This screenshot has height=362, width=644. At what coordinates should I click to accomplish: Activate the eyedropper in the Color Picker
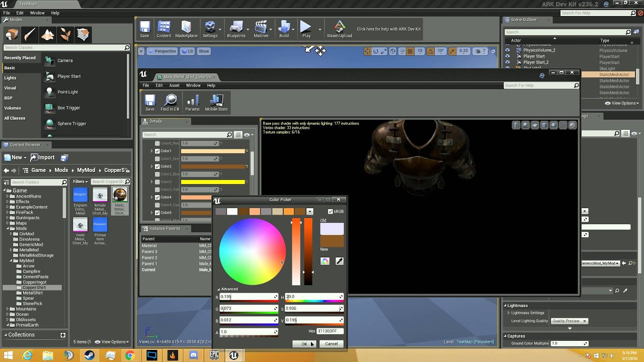(x=340, y=261)
